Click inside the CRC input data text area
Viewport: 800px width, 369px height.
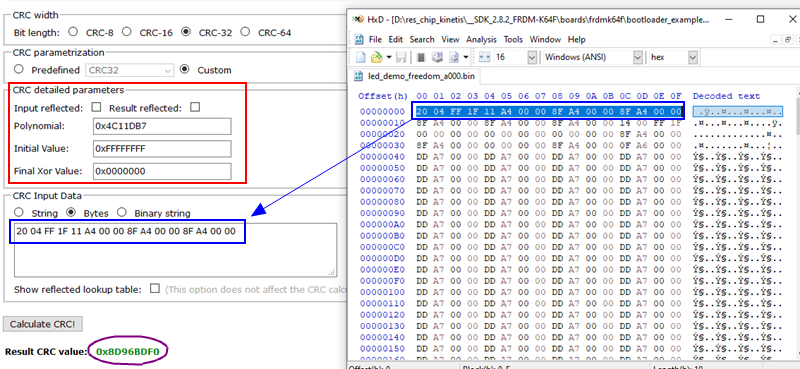tap(175, 250)
